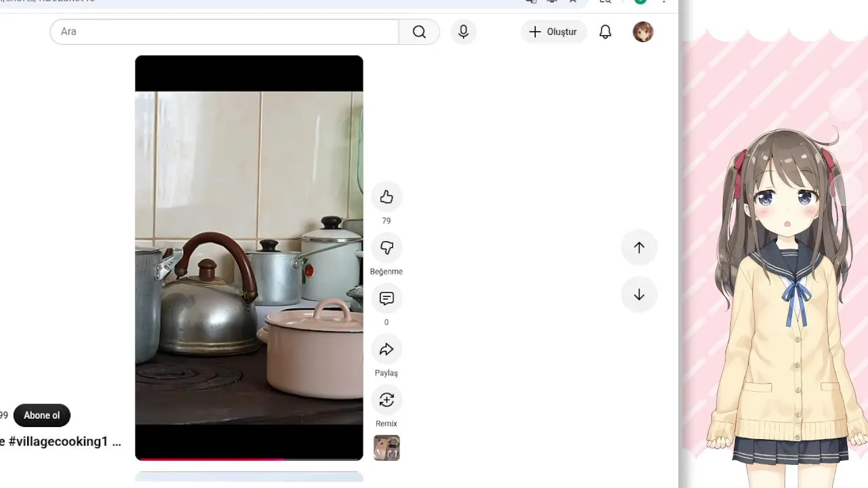The width and height of the screenshot is (868, 488).
Task: Share the short via Paylaş
Action: [x=387, y=350]
